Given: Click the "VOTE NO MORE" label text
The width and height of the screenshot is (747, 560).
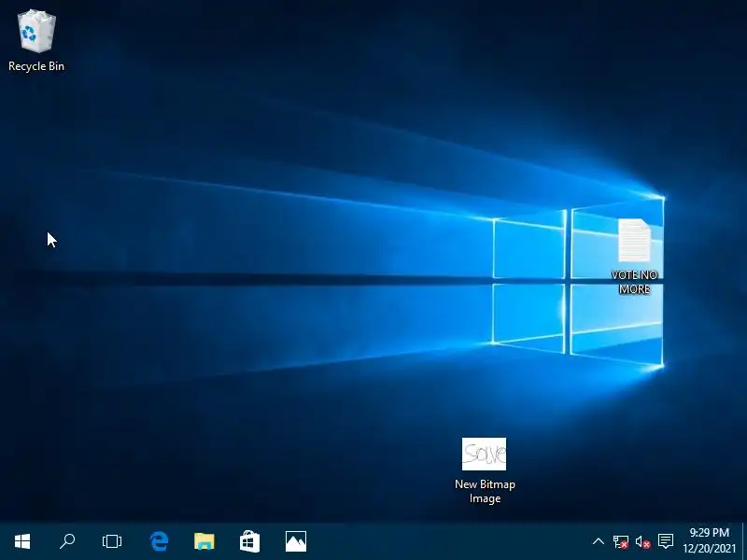Looking at the screenshot, I should pyautogui.click(x=634, y=282).
